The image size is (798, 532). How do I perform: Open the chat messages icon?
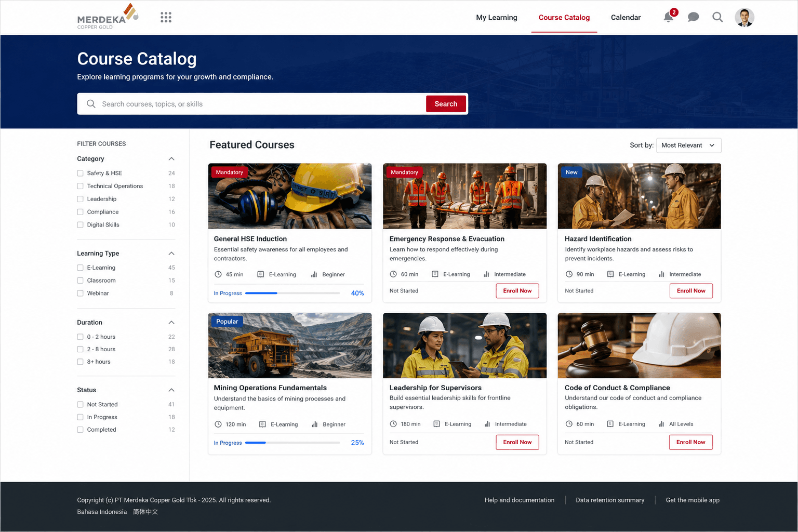point(693,17)
